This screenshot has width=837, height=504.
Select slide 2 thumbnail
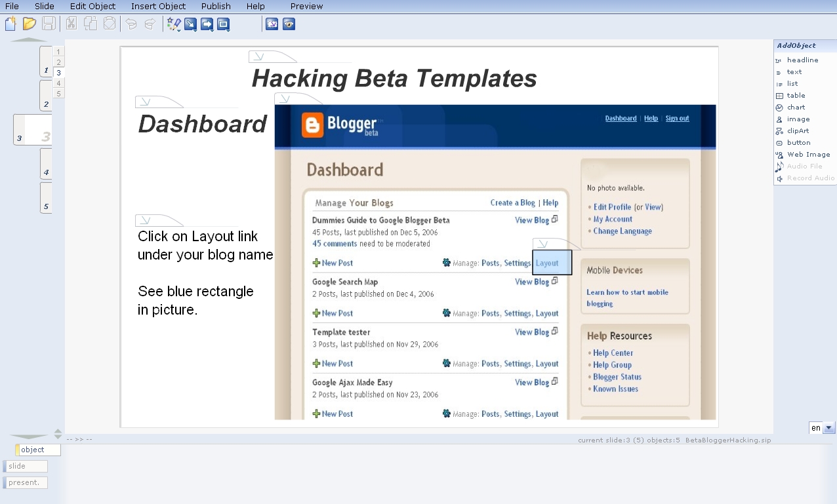[45, 96]
